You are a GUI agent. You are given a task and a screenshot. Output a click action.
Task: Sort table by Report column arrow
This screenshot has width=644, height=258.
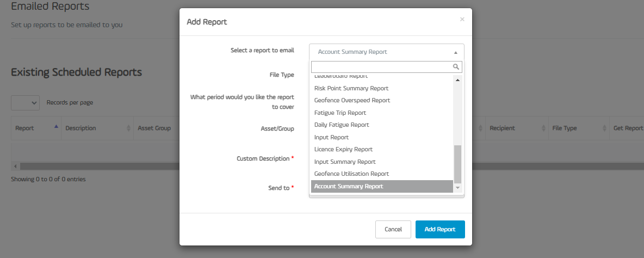[56, 127]
